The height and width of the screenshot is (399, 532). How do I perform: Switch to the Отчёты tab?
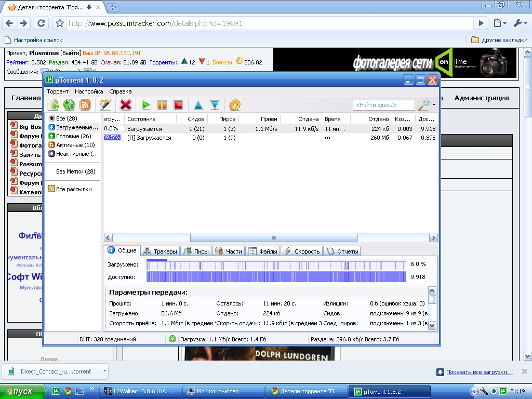click(x=342, y=251)
